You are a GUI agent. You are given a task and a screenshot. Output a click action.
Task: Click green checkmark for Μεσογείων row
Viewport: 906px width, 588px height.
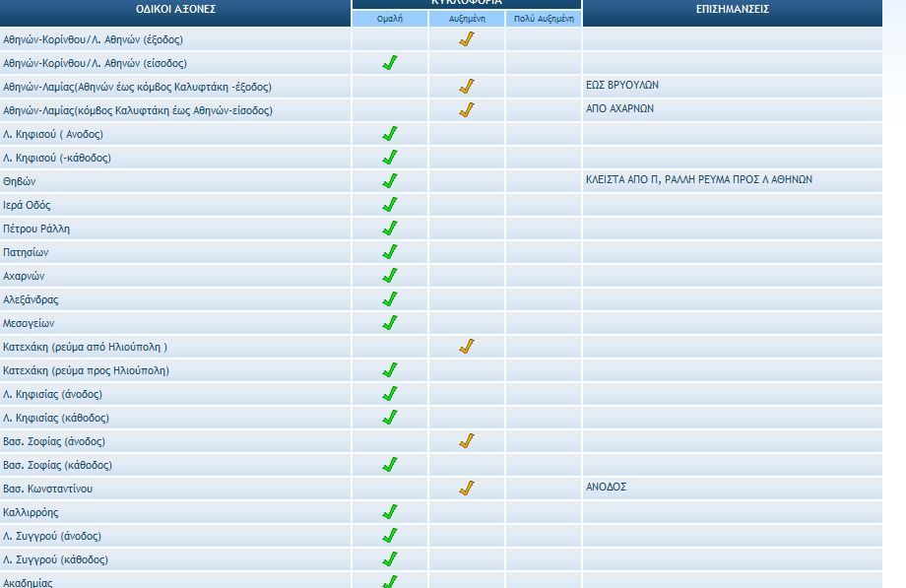(x=390, y=323)
